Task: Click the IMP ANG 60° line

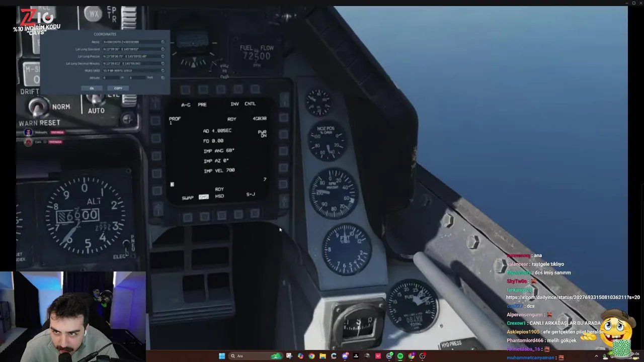Action: [x=219, y=151]
